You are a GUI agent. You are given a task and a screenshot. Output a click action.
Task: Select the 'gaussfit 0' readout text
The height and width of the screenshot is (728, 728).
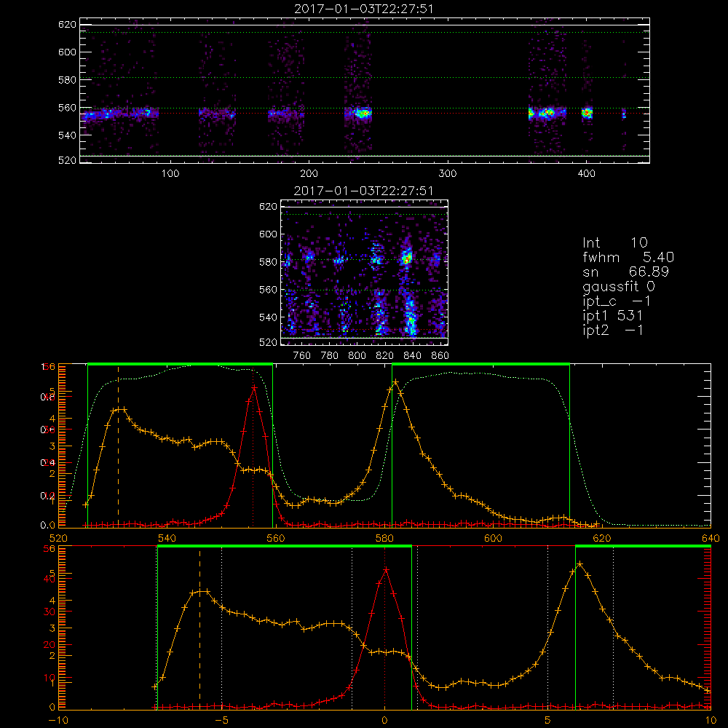(619, 286)
